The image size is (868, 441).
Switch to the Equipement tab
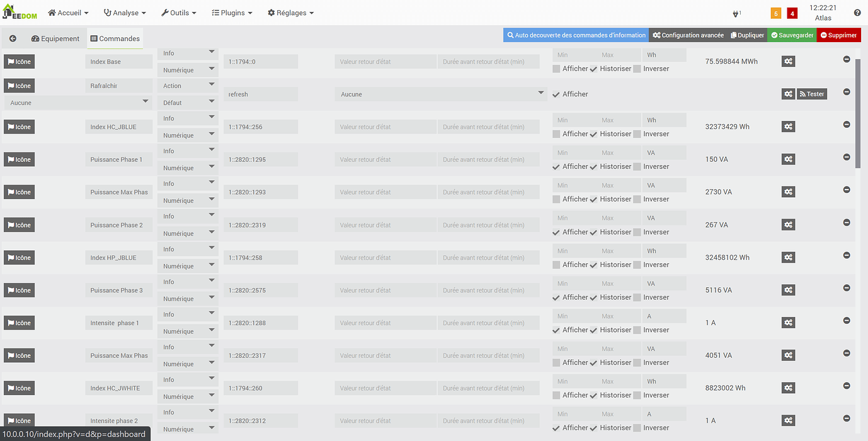tap(55, 38)
